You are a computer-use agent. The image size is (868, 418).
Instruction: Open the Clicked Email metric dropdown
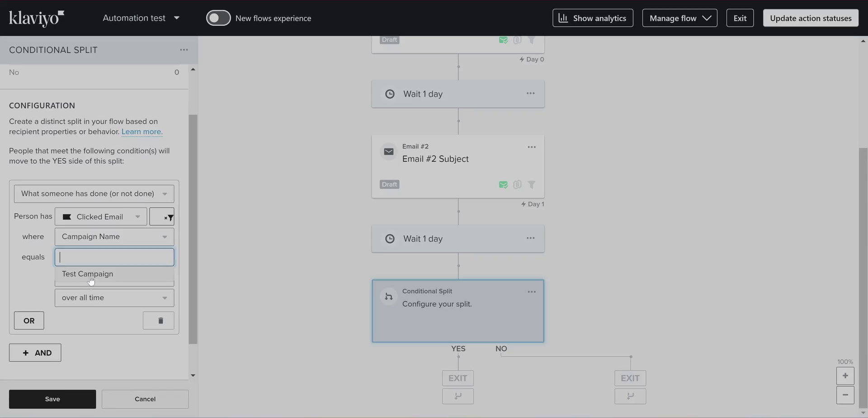click(101, 217)
